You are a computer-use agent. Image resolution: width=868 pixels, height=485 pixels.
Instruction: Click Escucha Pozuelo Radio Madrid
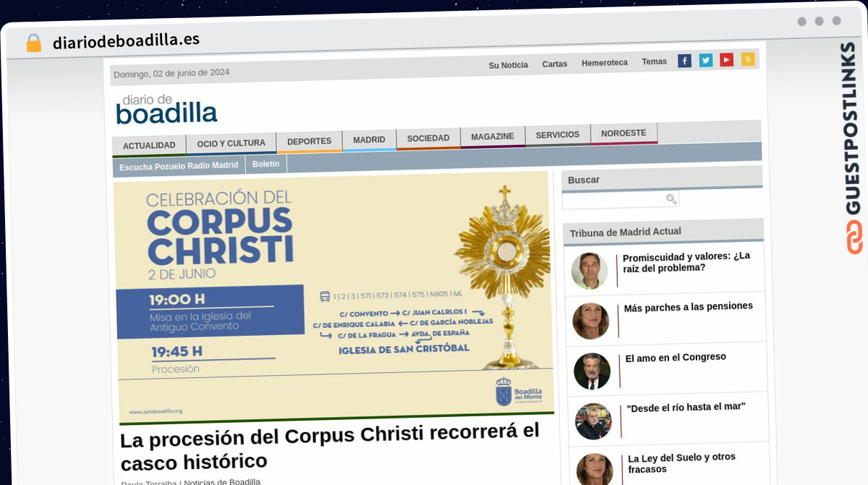[179, 166]
